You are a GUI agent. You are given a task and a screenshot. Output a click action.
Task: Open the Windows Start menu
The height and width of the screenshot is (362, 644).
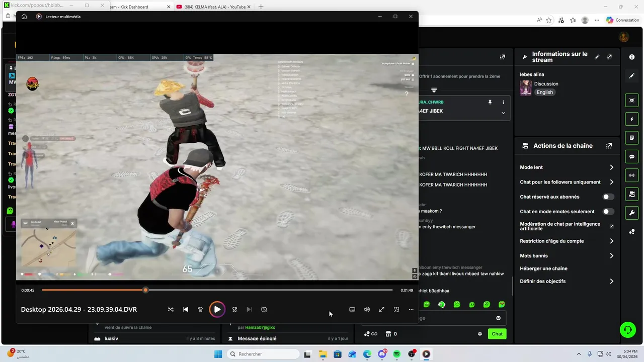[x=218, y=354]
